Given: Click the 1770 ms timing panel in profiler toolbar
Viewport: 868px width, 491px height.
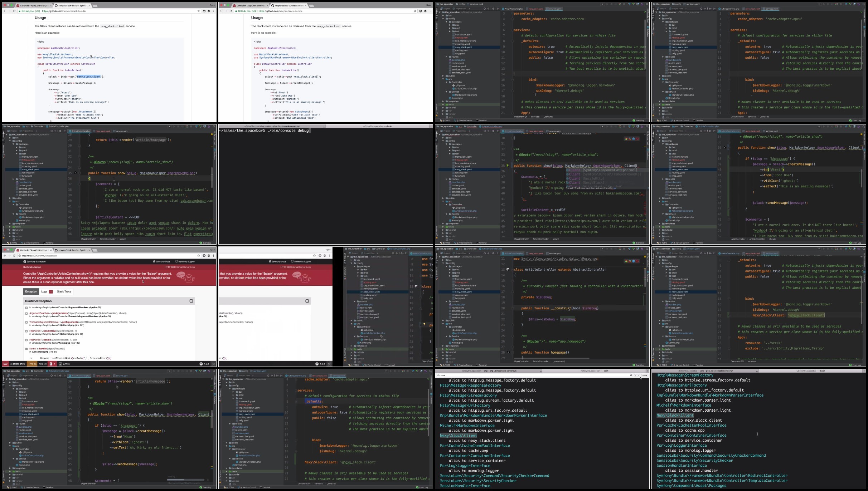Looking at the screenshot, I should 32,364.
